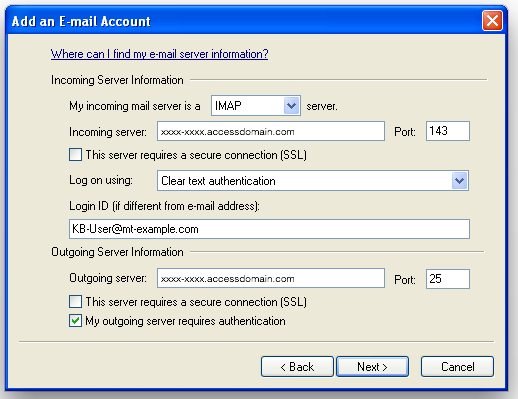The width and height of the screenshot is (518, 399).
Task: Click the Outgoing Server Information heading
Action: [x=117, y=252]
